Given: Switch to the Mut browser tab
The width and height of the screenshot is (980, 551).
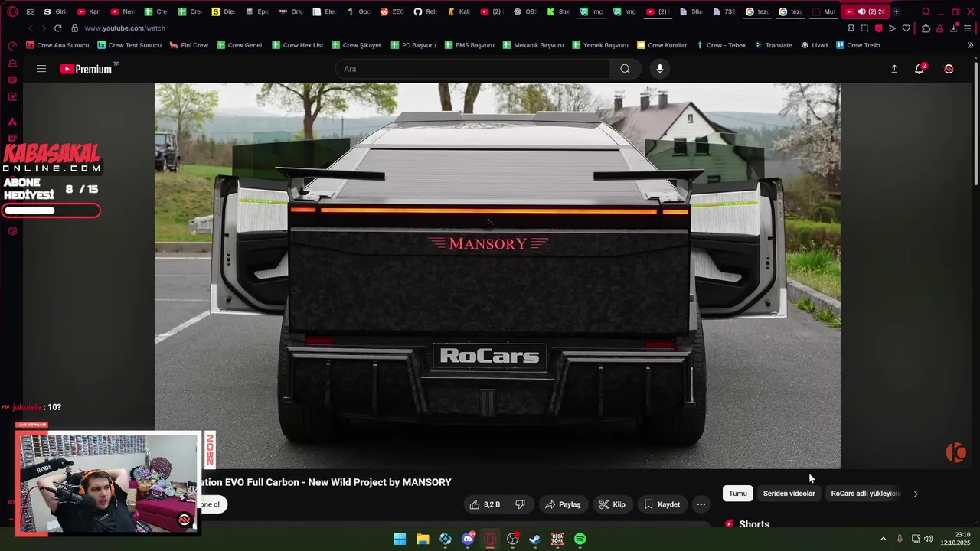Looking at the screenshot, I should click(x=824, y=11).
